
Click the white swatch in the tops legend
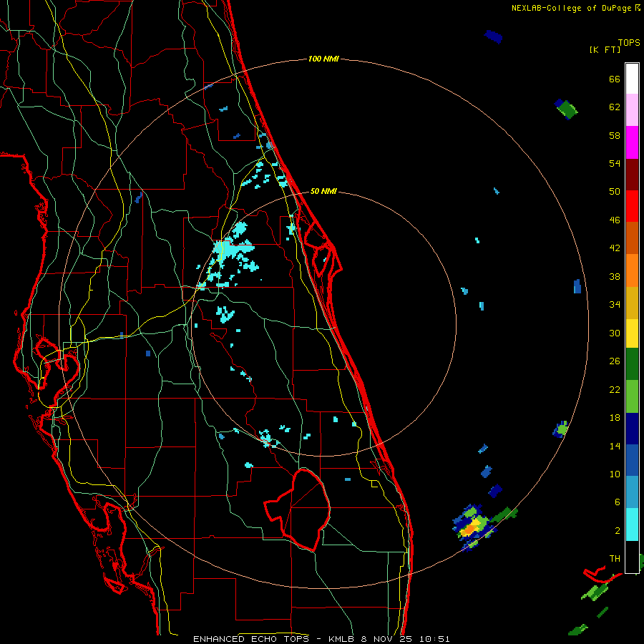coord(632,79)
